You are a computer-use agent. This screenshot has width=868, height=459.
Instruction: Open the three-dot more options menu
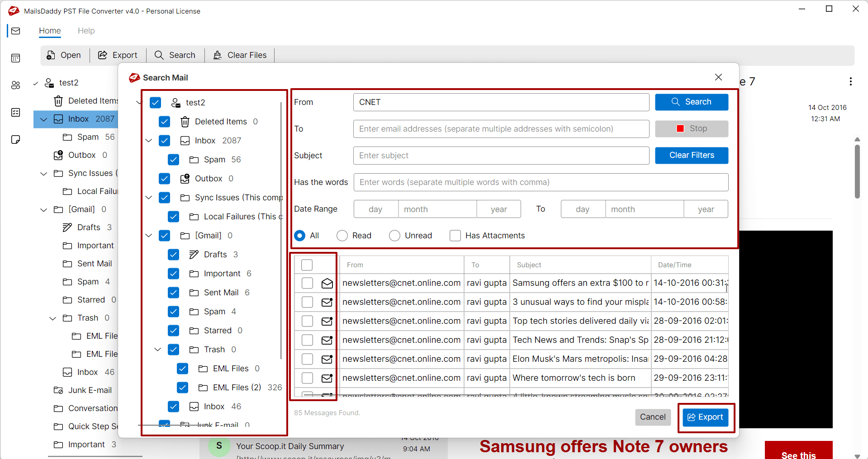tap(851, 81)
